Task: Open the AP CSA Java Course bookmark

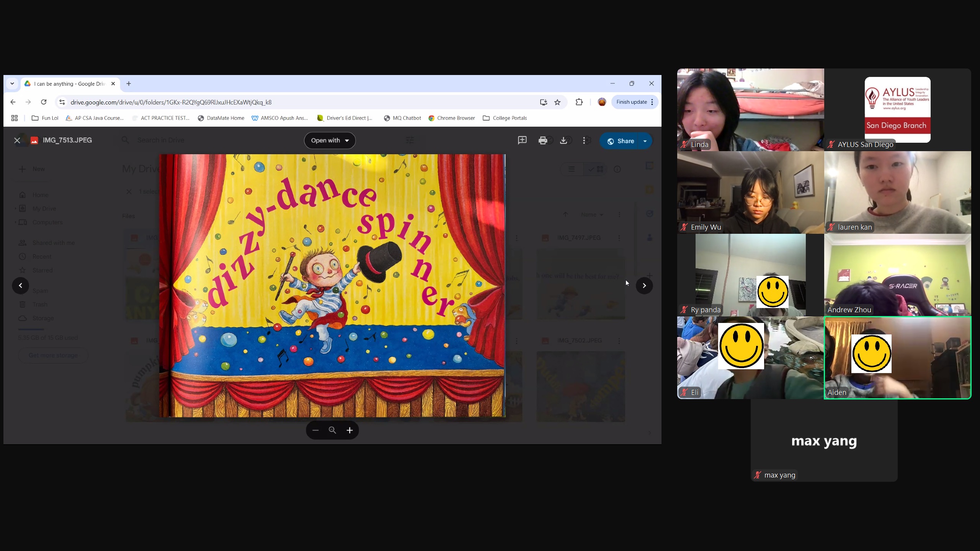Action: coord(95,118)
